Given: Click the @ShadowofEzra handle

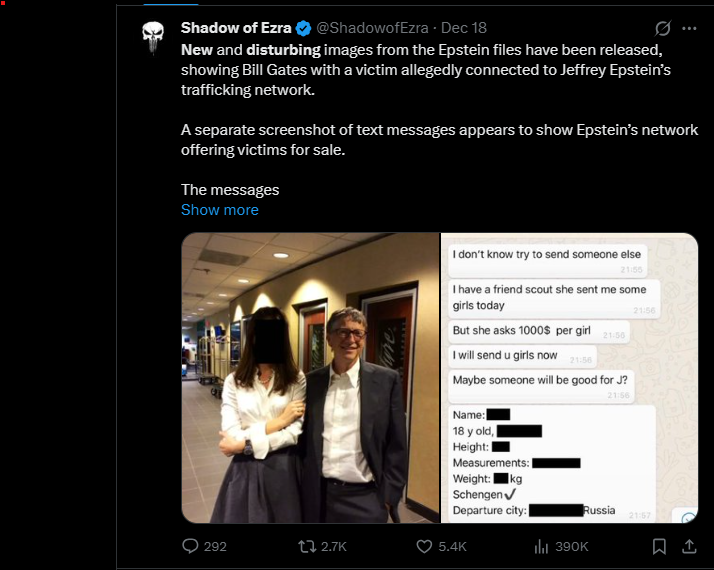Looking at the screenshot, I should 372,28.
